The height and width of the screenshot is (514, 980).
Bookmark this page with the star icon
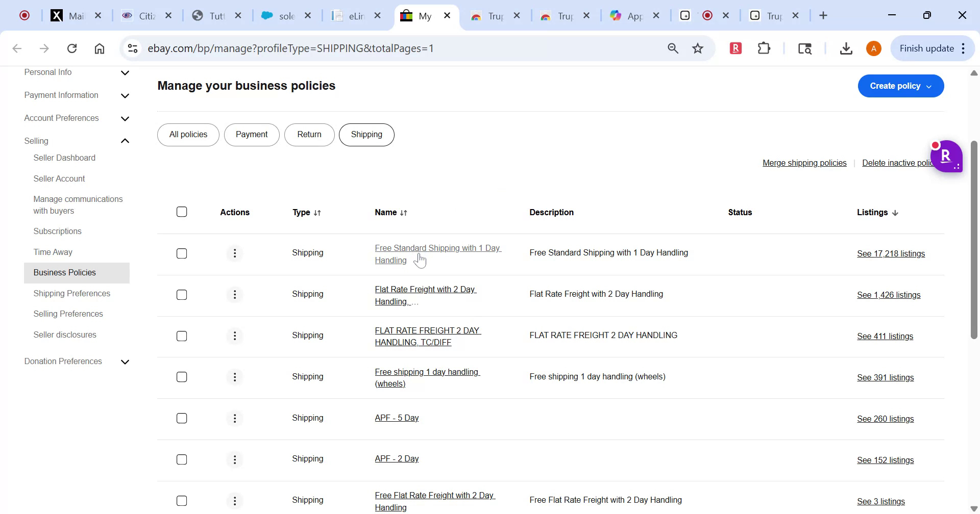(x=697, y=48)
